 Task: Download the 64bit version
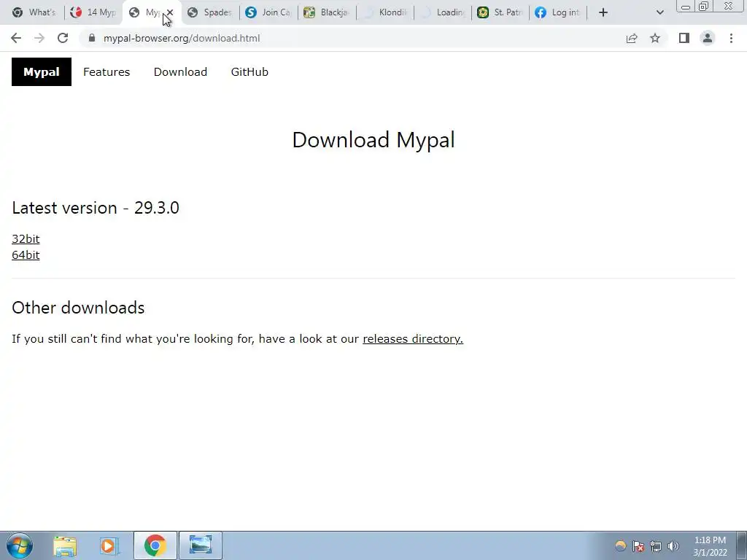(26, 254)
